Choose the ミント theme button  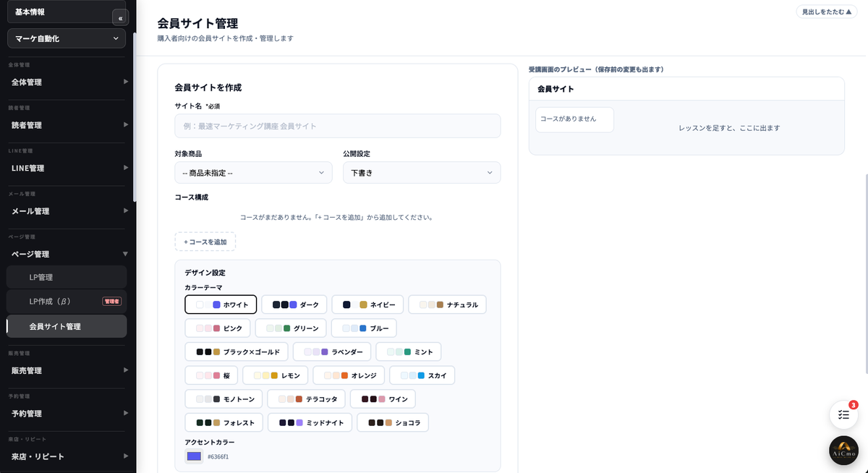coord(408,351)
